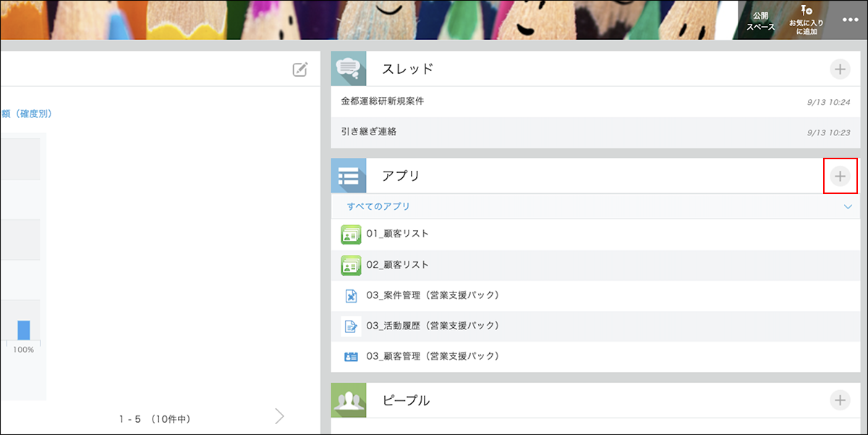The height and width of the screenshot is (435, 868).
Task: Click the 01_顧客リスト app icon
Action: point(351,235)
